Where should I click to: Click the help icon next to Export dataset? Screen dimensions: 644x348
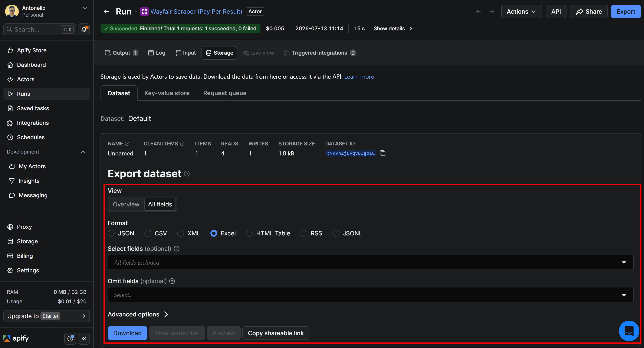(x=187, y=174)
